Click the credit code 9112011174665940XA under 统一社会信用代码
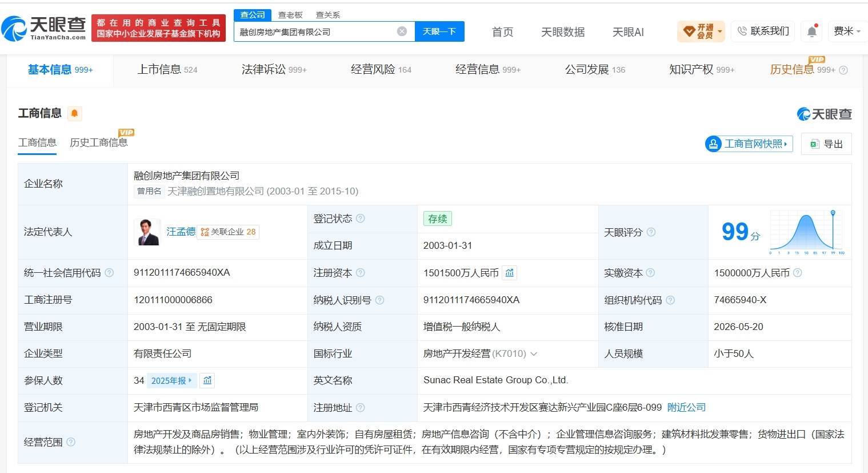The image size is (868, 473). coord(182,273)
